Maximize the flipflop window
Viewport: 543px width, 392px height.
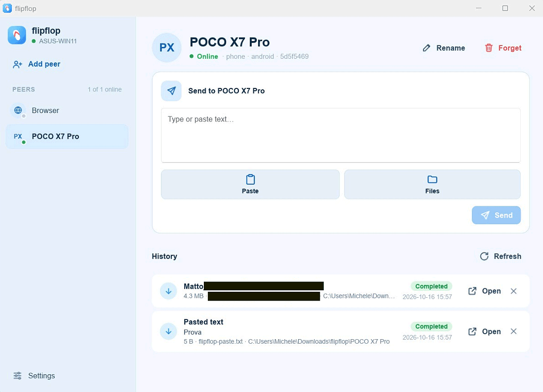[505, 8]
